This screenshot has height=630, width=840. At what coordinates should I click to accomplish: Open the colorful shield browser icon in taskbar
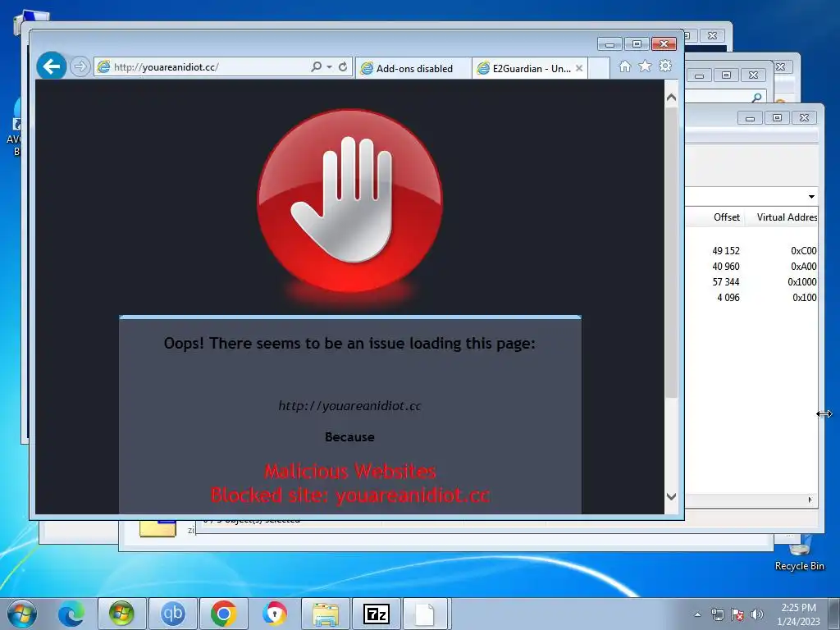pos(274,614)
